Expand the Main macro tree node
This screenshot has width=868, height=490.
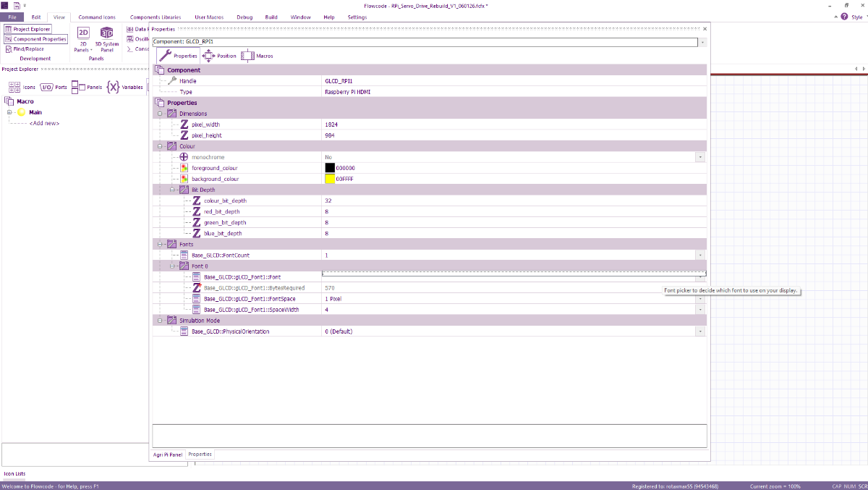[9, 112]
